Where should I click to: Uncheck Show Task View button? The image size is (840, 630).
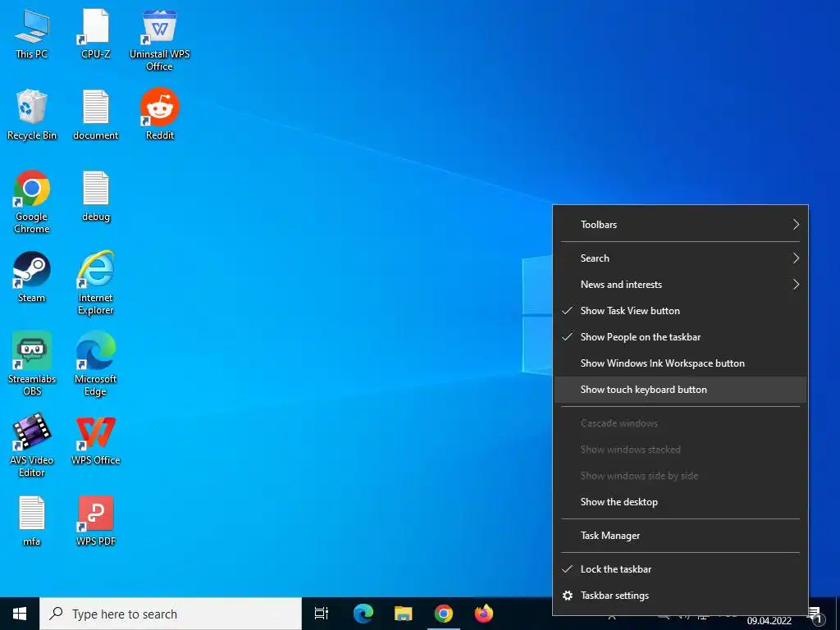click(680, 311)
